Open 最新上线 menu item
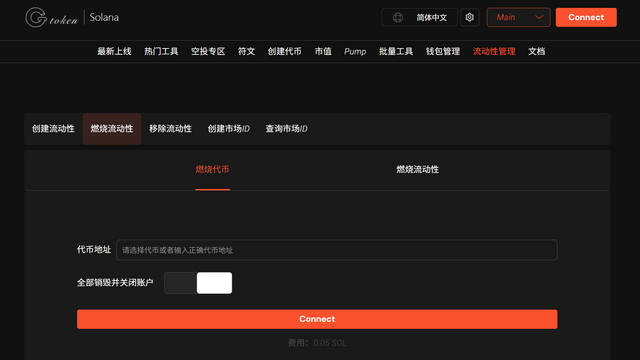Screen dimensions: 640x360 click(114, 51)
